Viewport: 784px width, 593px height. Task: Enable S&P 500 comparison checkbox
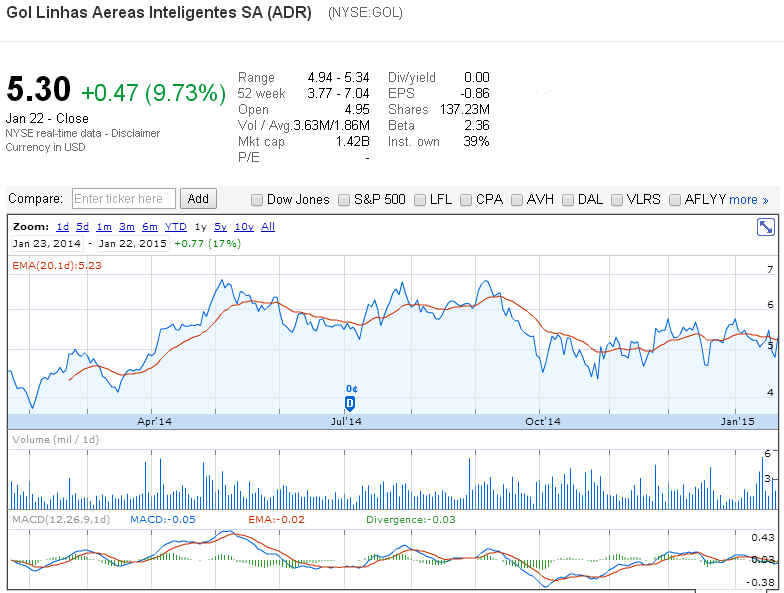344,200
